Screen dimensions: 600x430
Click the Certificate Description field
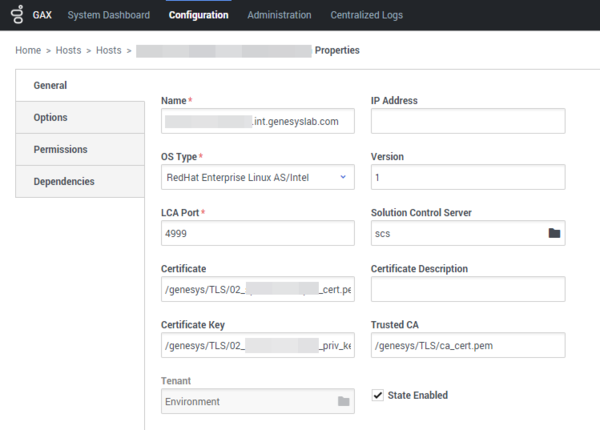point(468,289)
